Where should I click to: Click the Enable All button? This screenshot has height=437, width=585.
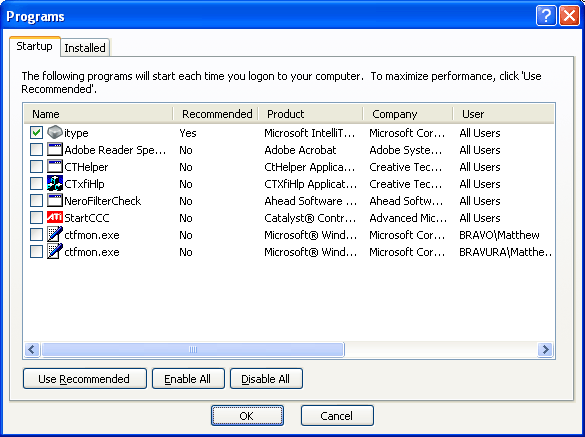pos(188,379)
